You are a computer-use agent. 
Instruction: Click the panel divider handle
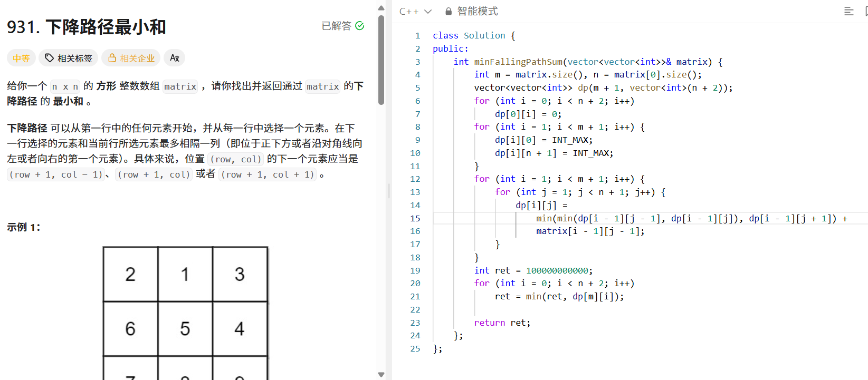click(x=389, y=191)
